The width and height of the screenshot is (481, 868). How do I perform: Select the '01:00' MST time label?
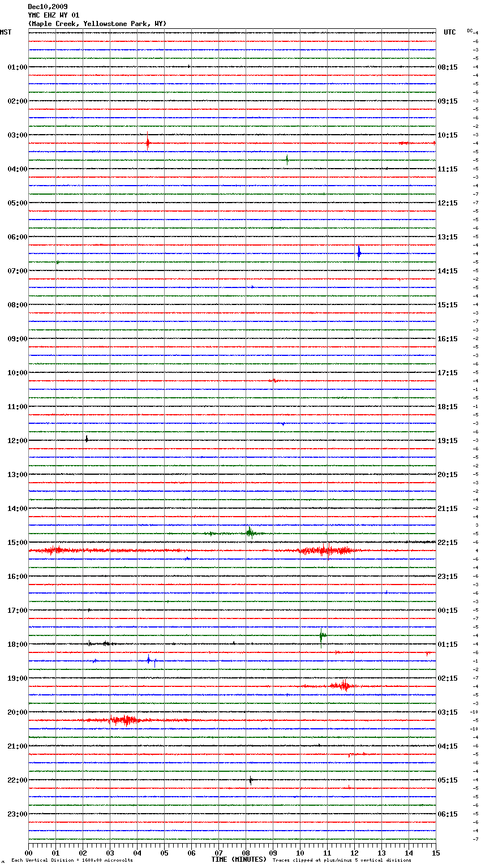click(18, 67)
